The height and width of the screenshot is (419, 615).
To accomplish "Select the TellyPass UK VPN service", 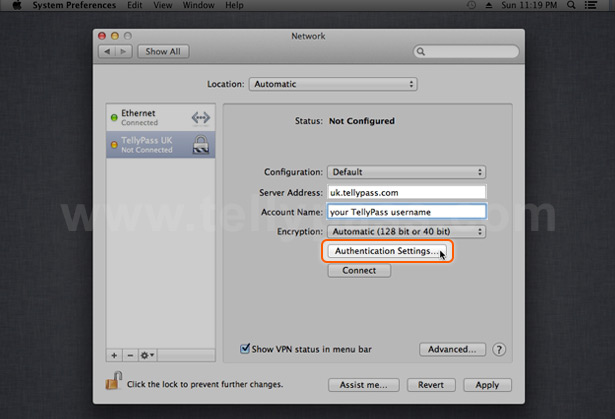I will [x=161, y=144].
